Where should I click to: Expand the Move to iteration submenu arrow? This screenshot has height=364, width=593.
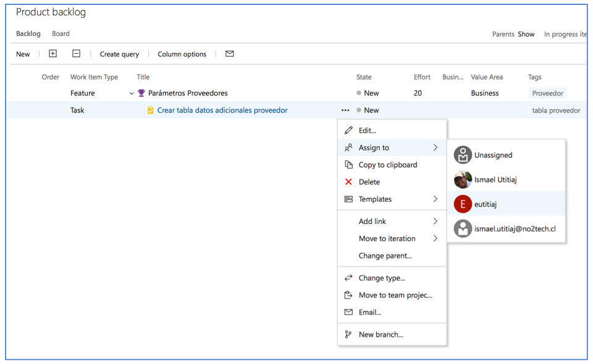435,238
